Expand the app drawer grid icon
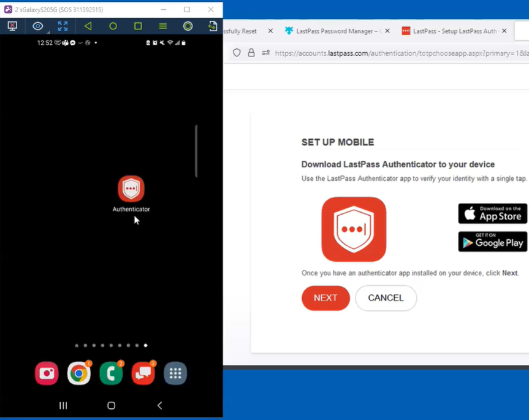The height and width of the screenshot is (420, 529). click(175, 373)
